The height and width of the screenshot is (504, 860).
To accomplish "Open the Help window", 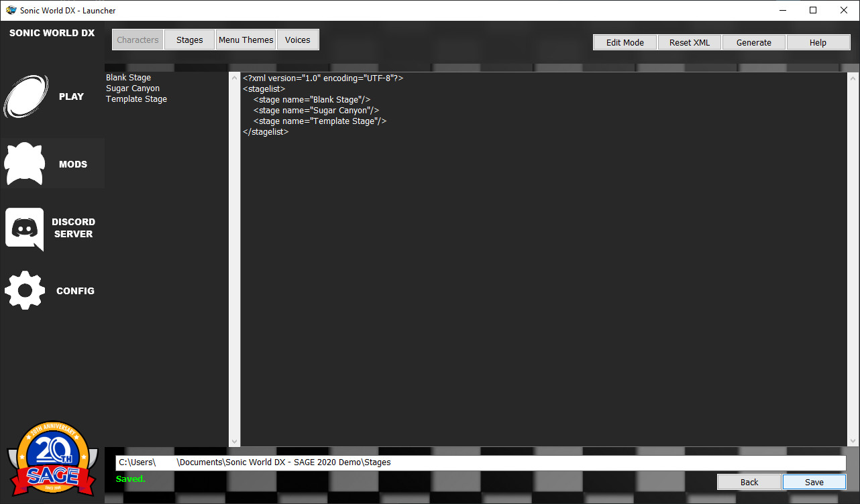I will pos(818,42).
